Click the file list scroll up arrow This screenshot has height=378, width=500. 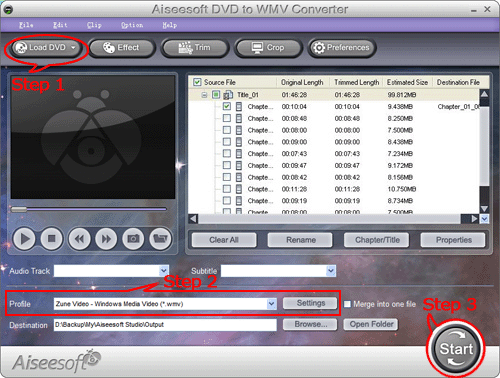pos(484,94)
